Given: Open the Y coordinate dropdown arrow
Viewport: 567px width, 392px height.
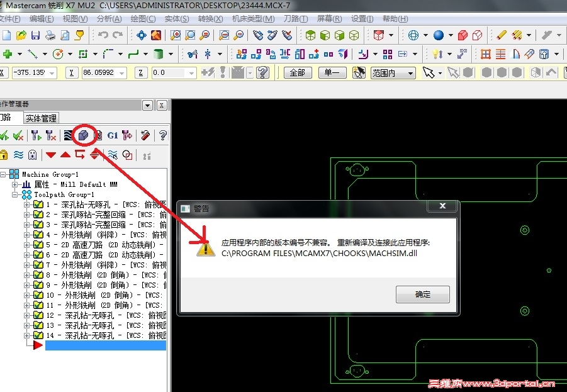Looking at the screenshot, I should click(122, 73).
